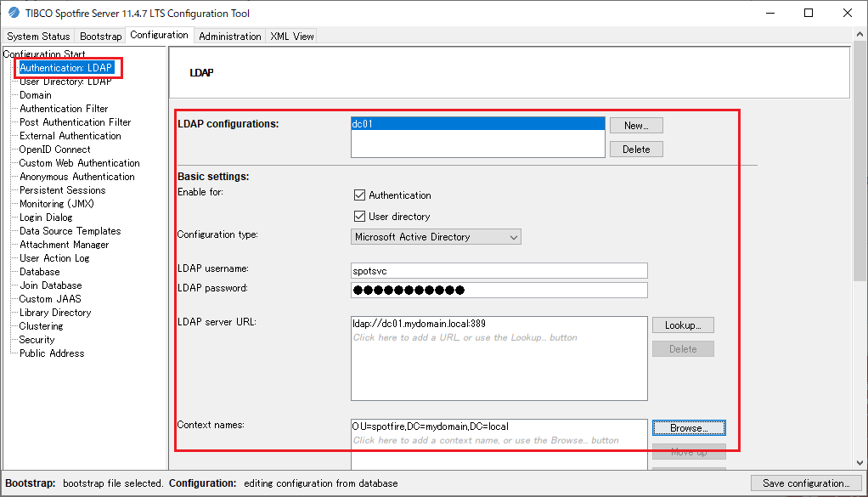Click the LDAP password field

click(x=499, y=290)
